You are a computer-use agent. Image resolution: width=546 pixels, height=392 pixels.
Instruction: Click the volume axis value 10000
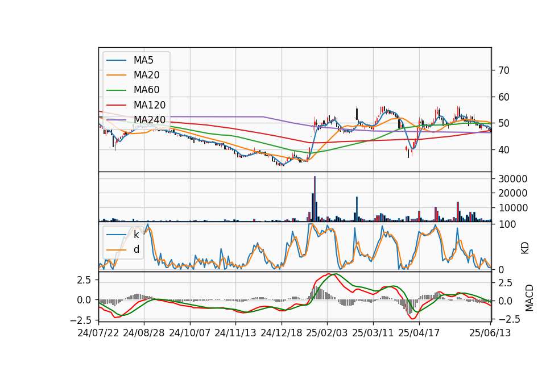[513, 208]
